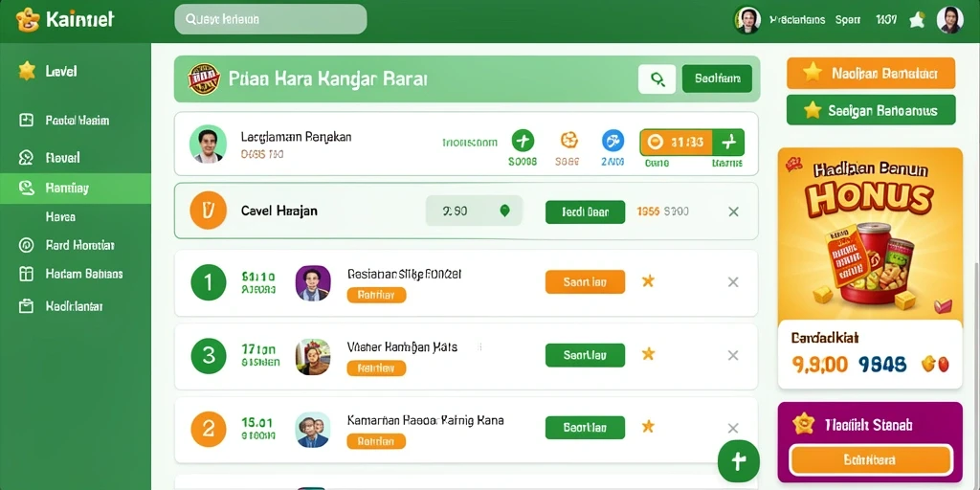Click the Paotal Haaim sidebar icon
Viewport: 980px width, 490px height.
(x=26, y=121)
